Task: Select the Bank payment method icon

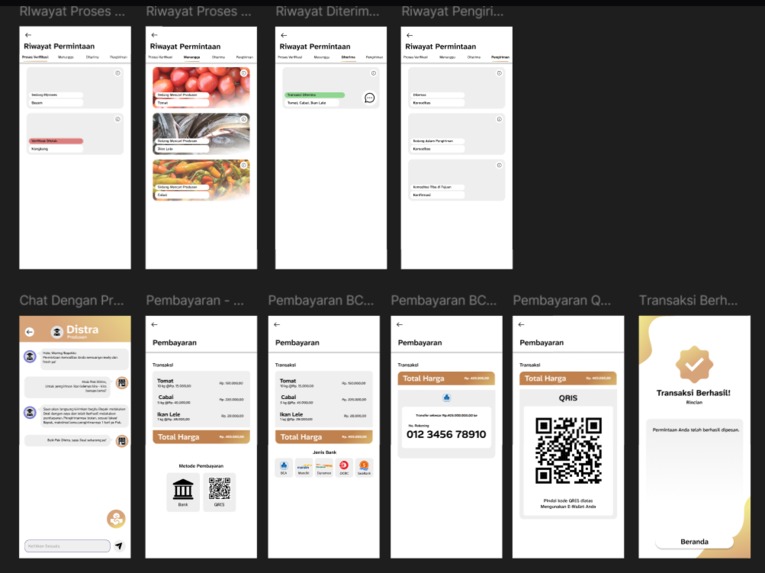Action: [x=183, y=492]
